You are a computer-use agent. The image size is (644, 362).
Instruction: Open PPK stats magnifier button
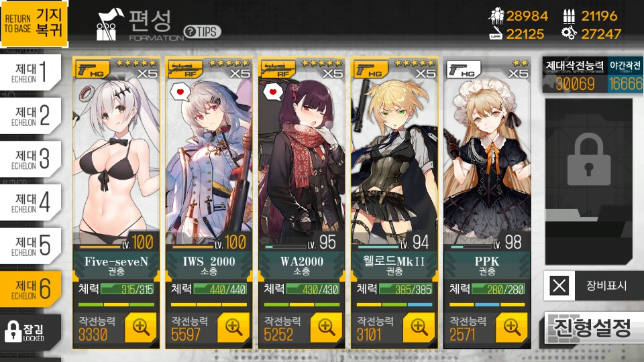coord(512,327)
